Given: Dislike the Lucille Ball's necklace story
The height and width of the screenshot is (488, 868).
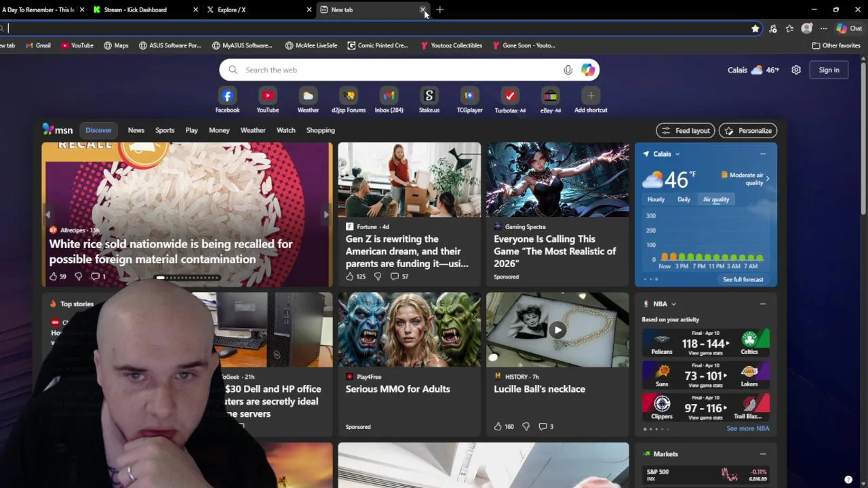Looking at the screenshot, I should 526,426.
